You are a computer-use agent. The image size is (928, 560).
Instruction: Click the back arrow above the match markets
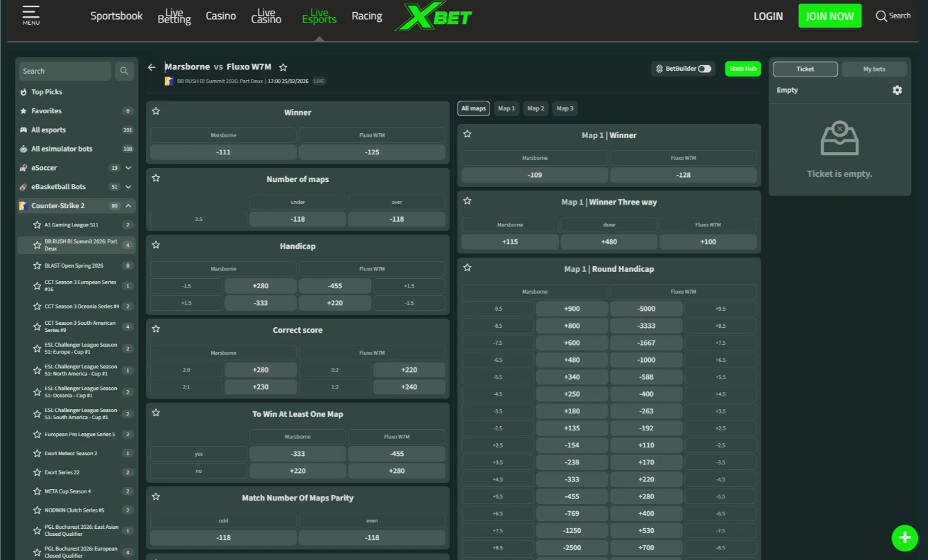[152, 67]
